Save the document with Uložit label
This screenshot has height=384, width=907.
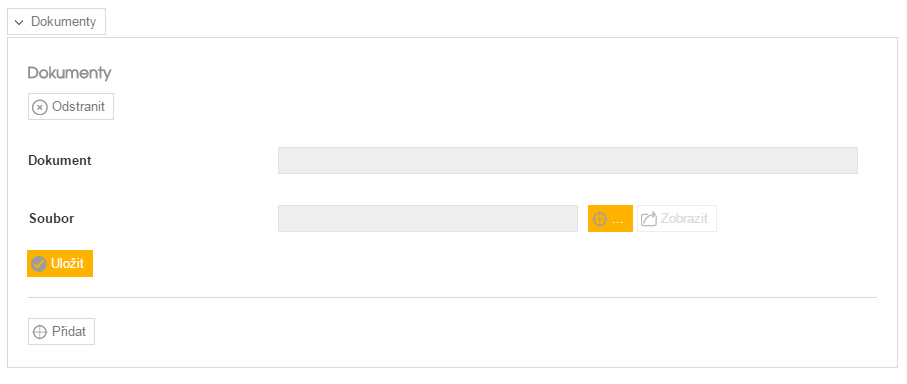point(68,264)
